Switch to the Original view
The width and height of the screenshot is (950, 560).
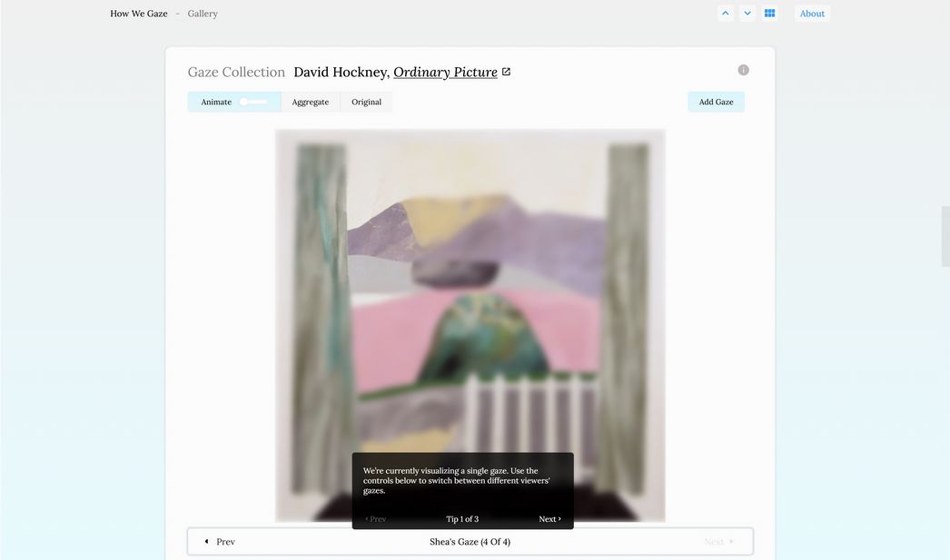(367, 102)
